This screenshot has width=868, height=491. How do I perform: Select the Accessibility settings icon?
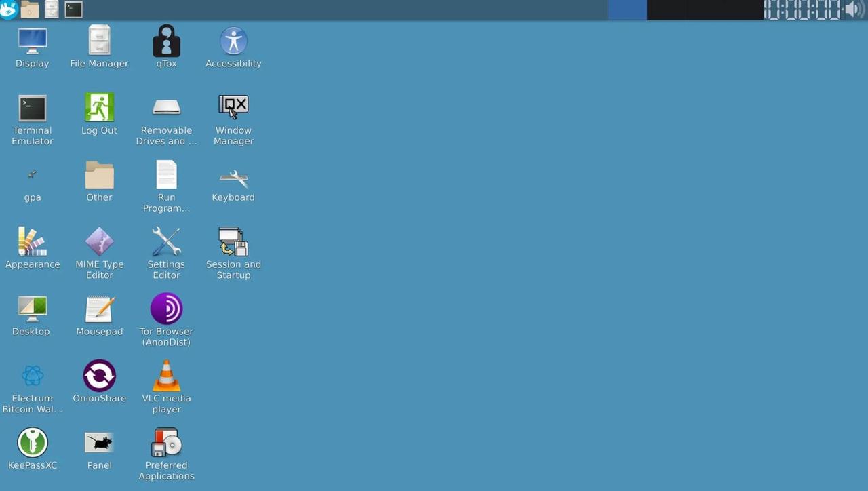(233, 42)
